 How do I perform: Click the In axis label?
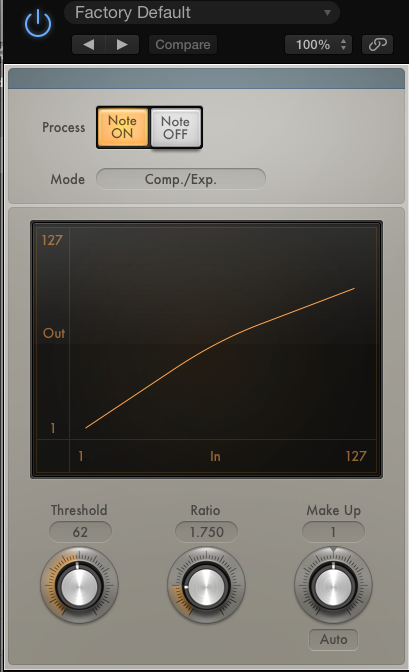[215, 456]
